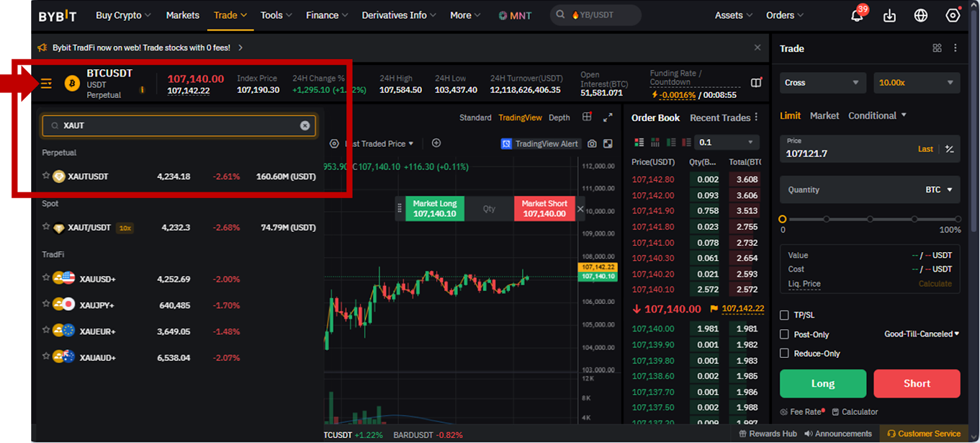Open order book 0.1 grouping dropdown
Viewport: 980px width, 443px height.
pyautogui.click(x=727, y=143)
